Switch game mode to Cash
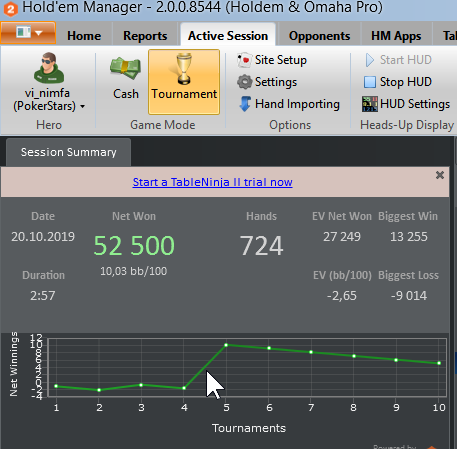 [125, 78]
